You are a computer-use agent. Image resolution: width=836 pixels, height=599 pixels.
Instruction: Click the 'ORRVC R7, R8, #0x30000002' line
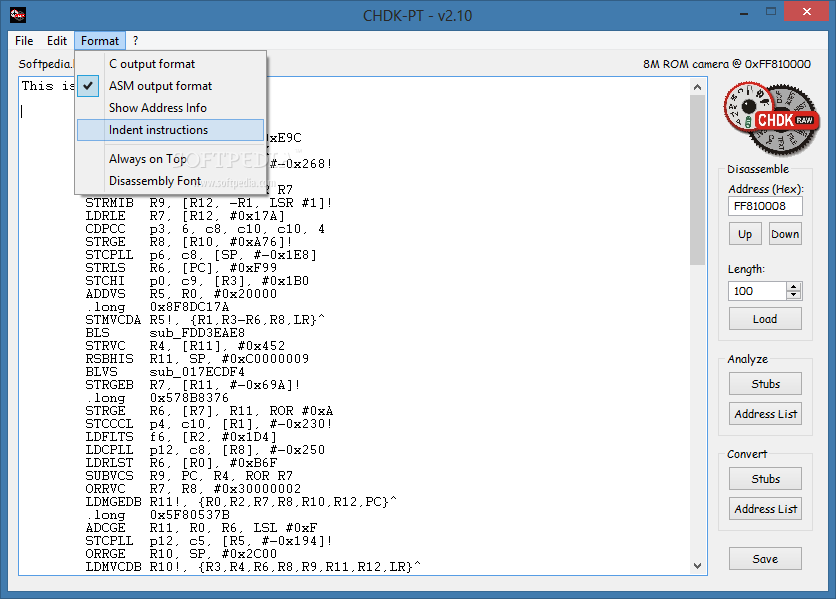[193, 489]
